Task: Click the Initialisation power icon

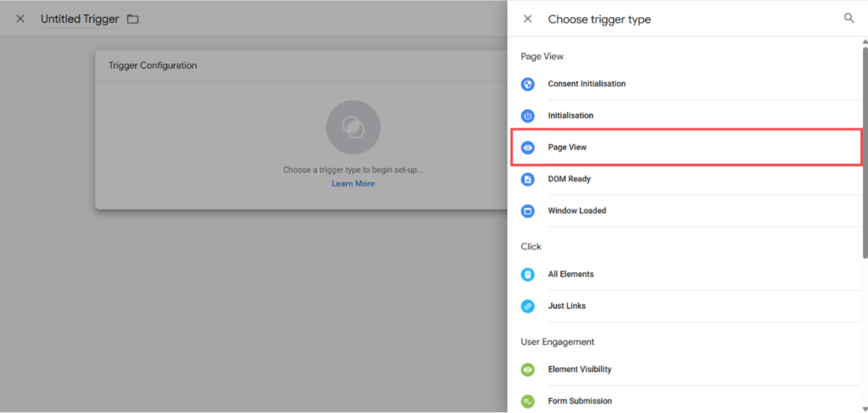Action: 527,115
